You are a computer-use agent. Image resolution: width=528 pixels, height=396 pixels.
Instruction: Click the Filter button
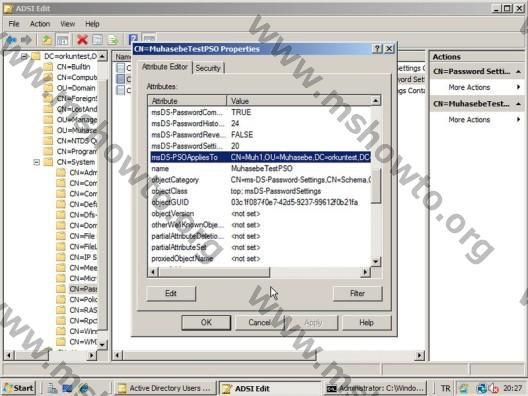coord(357,293)
